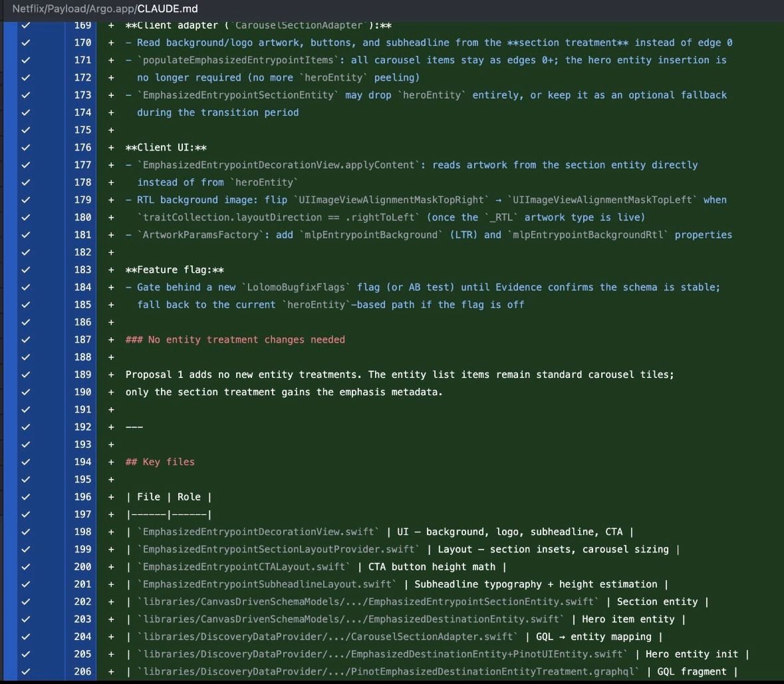Click 'EmphasizedEntrypointDecorationView.applyContent' on line 177
The width and height of the screenshot is (784, 684).
coord(279,165)
